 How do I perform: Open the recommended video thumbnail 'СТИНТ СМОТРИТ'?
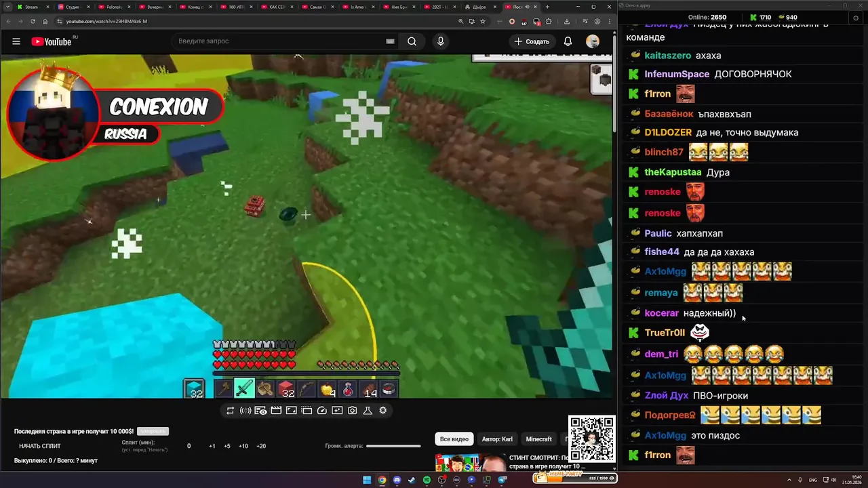point(471,462)
